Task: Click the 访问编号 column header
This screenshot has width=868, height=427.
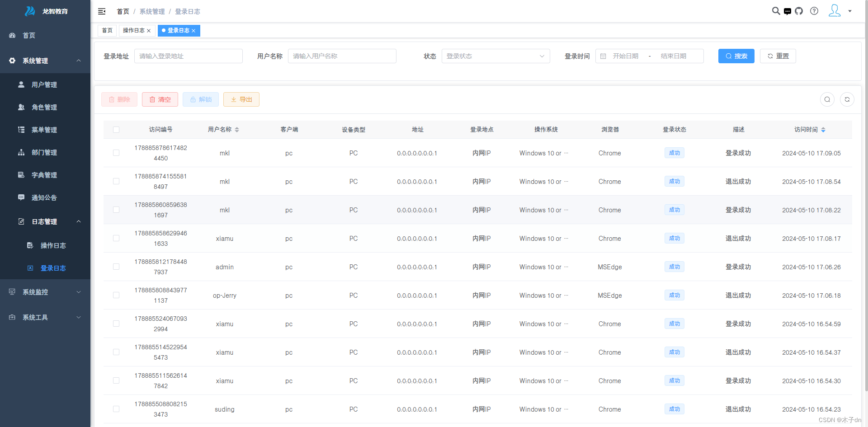Action: pos(160,130)
